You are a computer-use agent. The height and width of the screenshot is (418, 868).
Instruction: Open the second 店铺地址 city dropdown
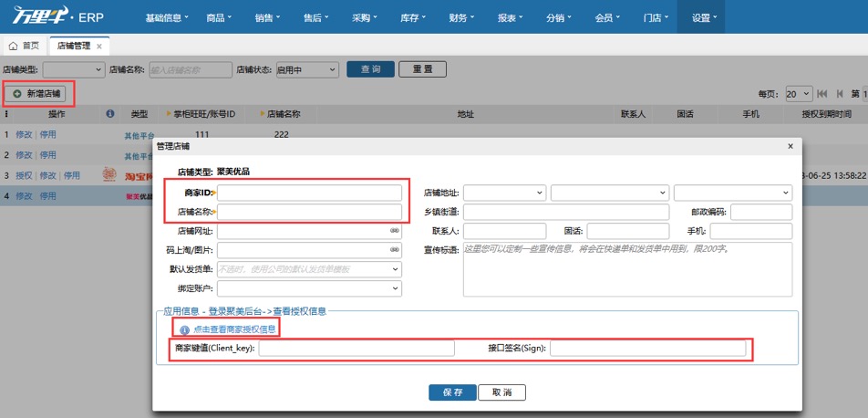pyautogui.click(x=610, y=193)
